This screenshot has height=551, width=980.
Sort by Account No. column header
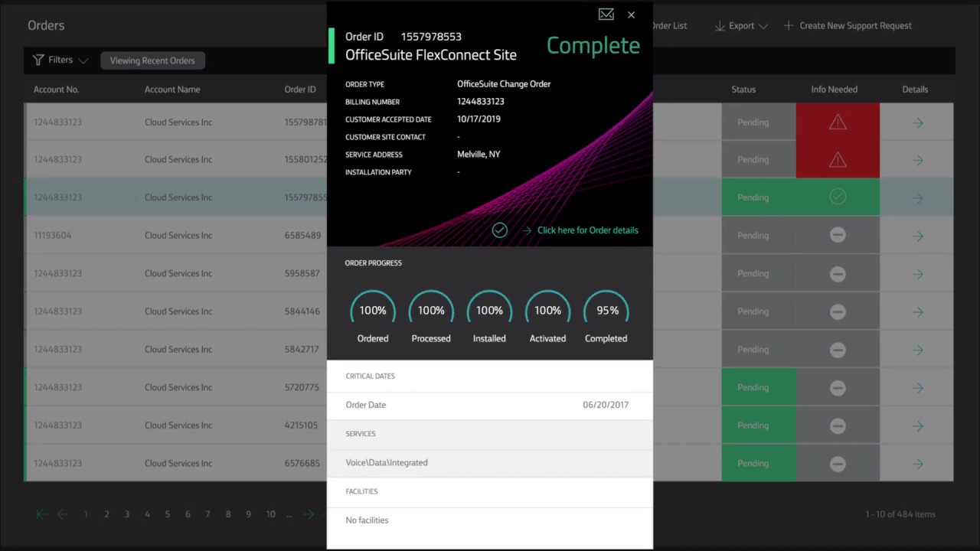(56, 90)
